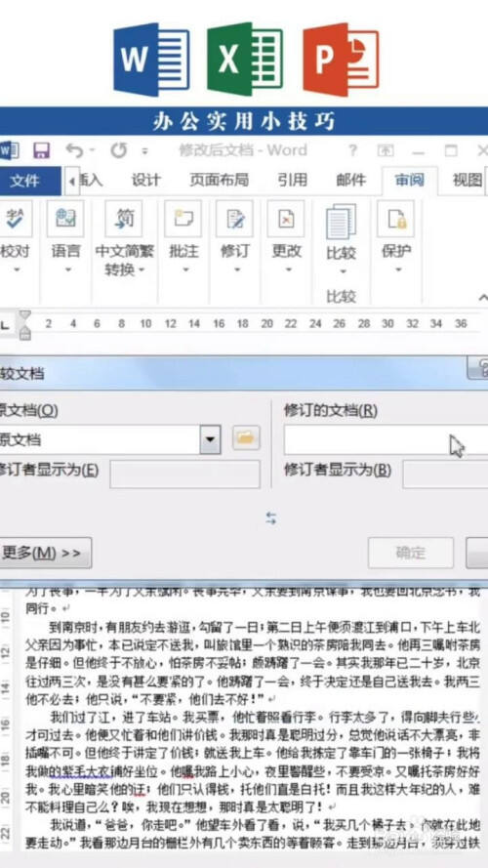Screen dimensions: 488x868
Task: Click the 原文档 selection field
Action: coord(100,440)
